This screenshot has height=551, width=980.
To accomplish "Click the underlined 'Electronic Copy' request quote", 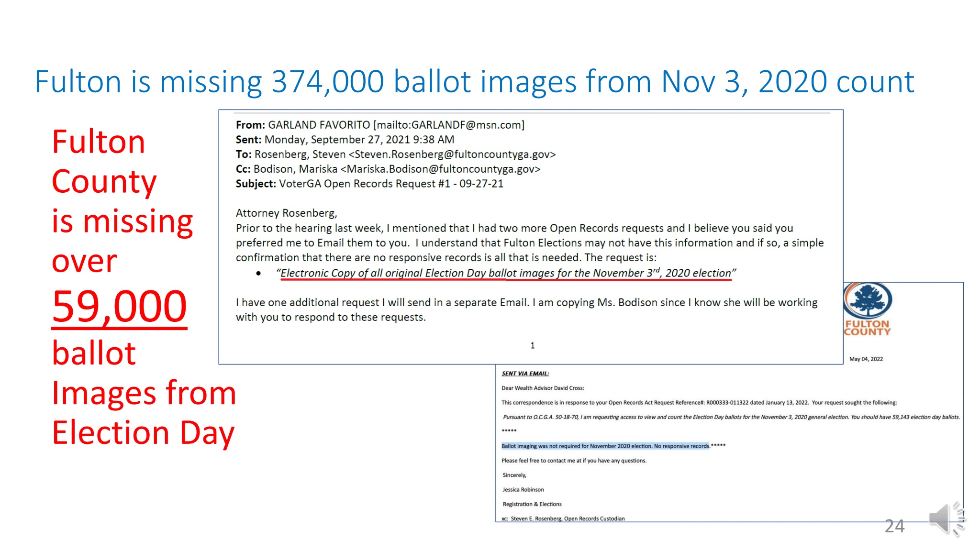I will (x=506, y=273).
